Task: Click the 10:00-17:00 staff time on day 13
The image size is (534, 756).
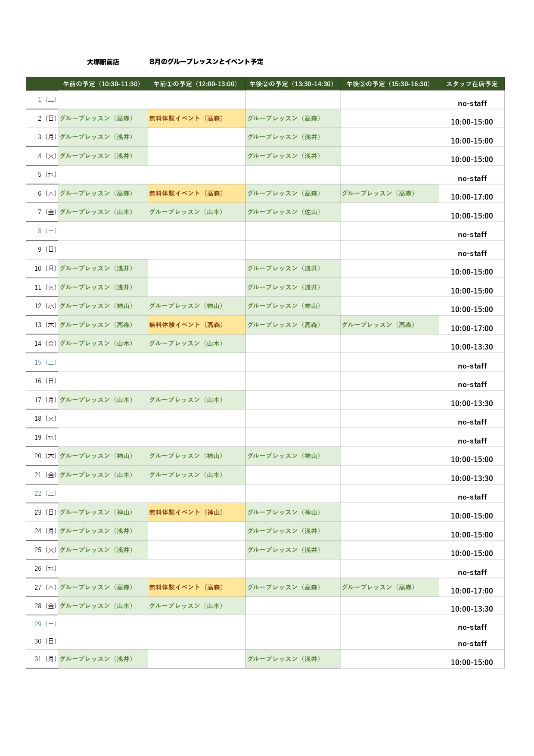Action: (x=472, y=328)
